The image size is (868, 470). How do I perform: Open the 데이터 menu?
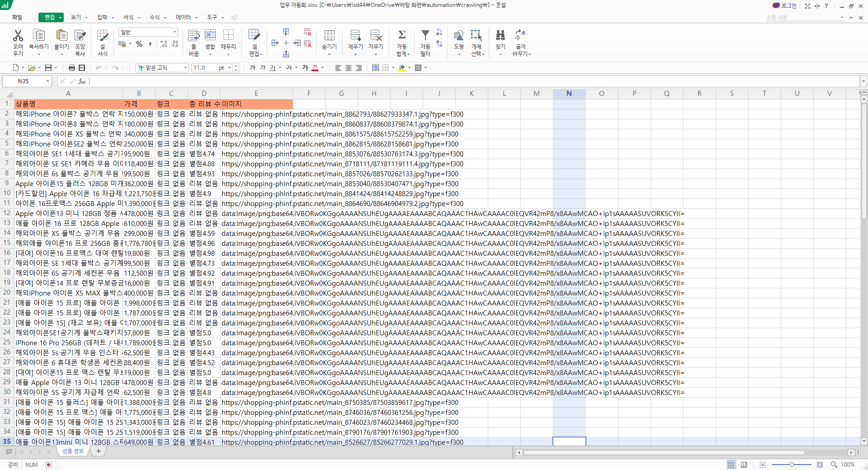pos(183,17)
